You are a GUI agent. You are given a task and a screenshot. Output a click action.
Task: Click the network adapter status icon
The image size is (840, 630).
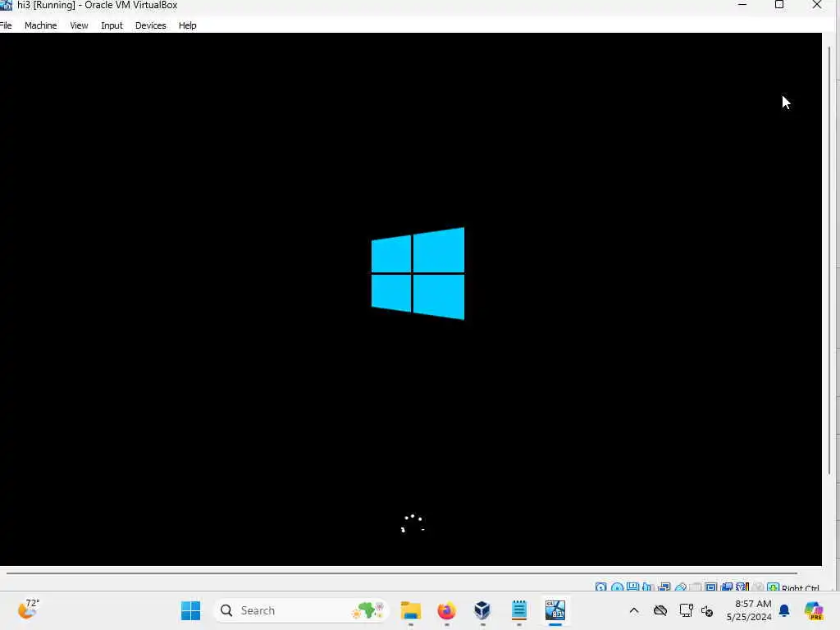(x=664, y=587)
